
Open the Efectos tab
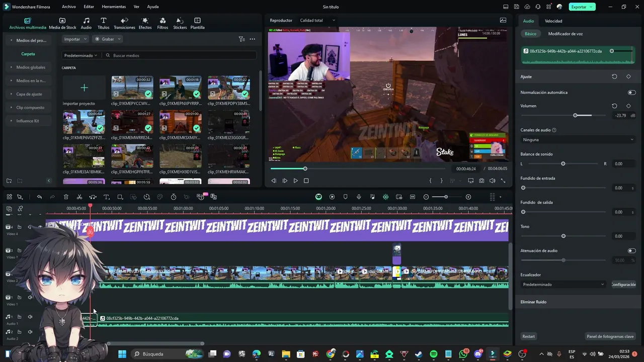(145, 23)
